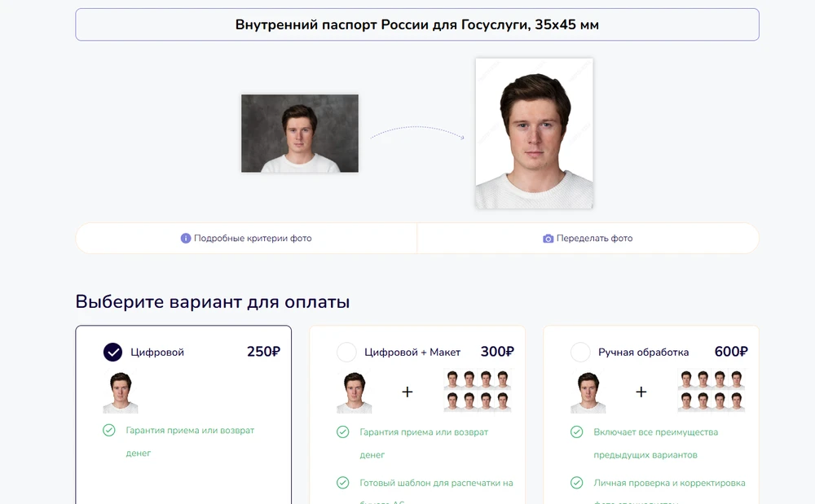Image resolution: width=815 pixels, height=504 pixels.
Task: Click the original photo with gray background
Action: tap(300, 134)
